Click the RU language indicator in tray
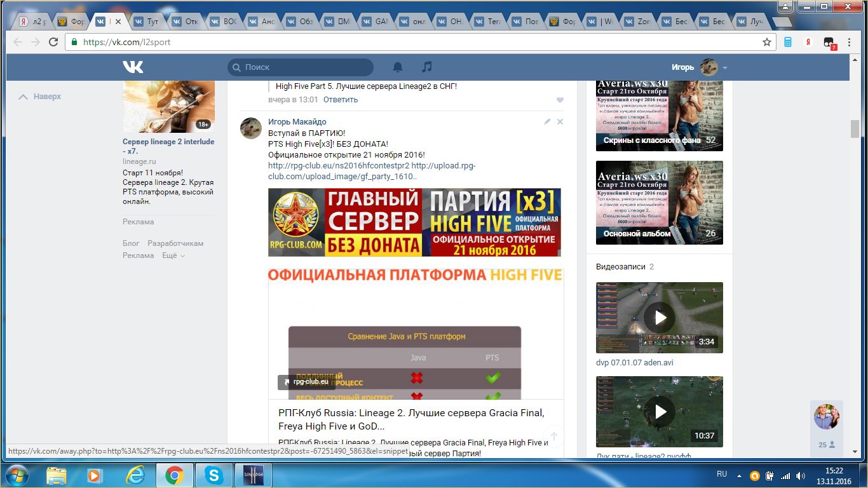This screenshot has width=868, height=488. point(722,475)
